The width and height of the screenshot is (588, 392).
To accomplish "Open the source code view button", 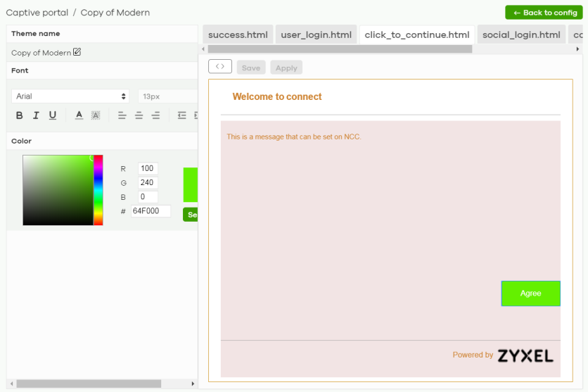I will coord(220,67).
